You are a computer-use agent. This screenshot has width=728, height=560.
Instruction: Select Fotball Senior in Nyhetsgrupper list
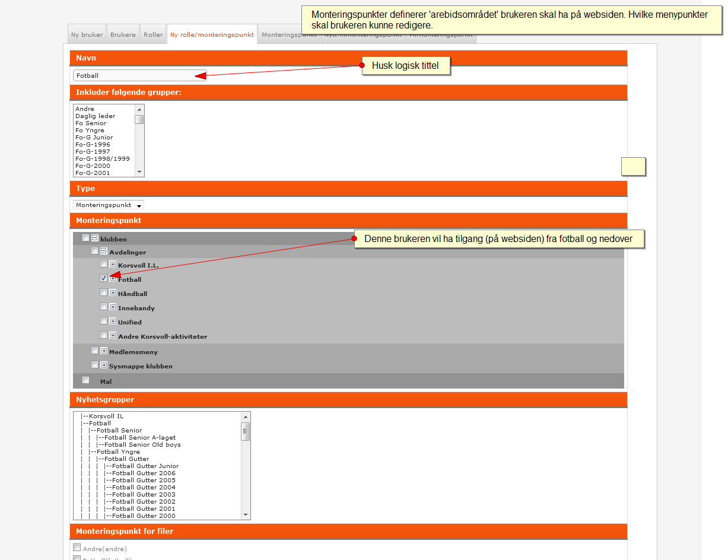[112, 431]
